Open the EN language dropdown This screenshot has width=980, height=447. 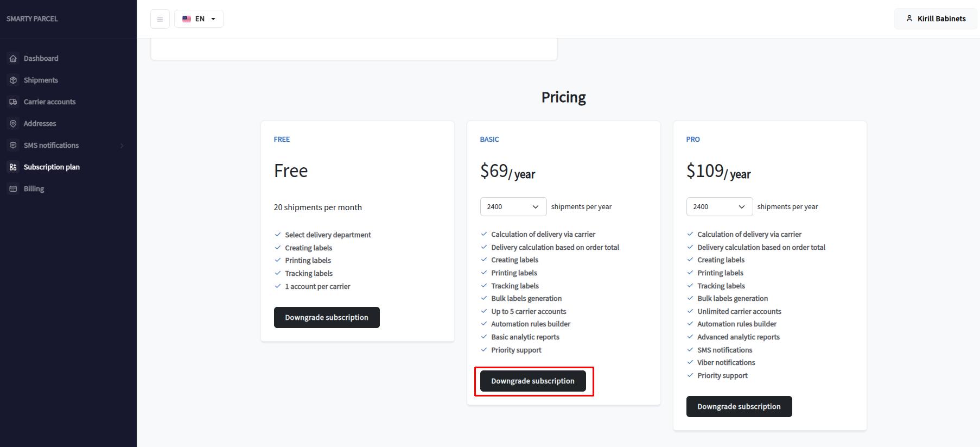[199, 19]
